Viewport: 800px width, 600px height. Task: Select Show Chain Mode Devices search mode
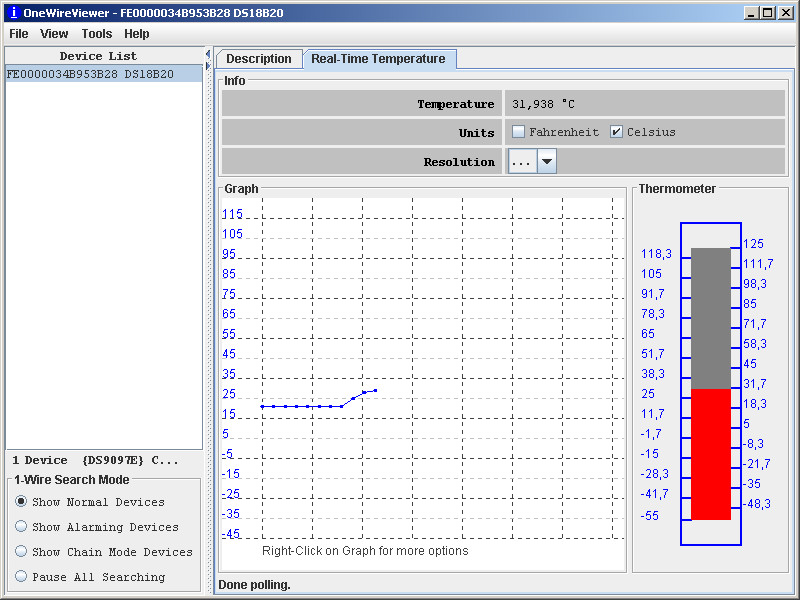pyautogui.click(x=21, y=551)
